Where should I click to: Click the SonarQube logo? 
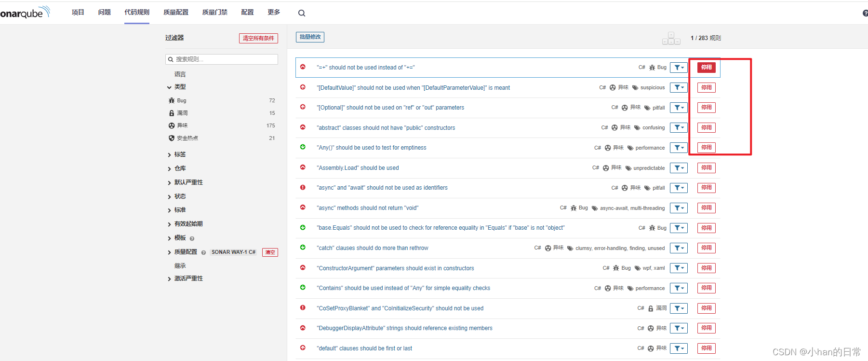pyautogui.click(x=25, y=13)
